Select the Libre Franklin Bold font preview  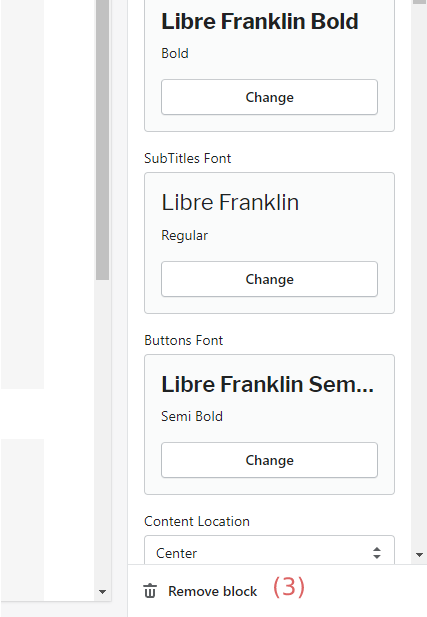click(x=260, y=21)
